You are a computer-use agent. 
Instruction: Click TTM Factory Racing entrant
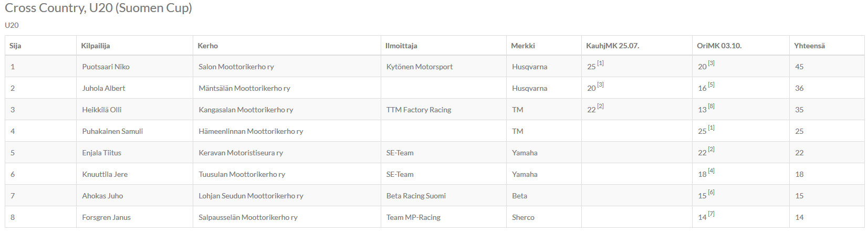tap(419, 110)
